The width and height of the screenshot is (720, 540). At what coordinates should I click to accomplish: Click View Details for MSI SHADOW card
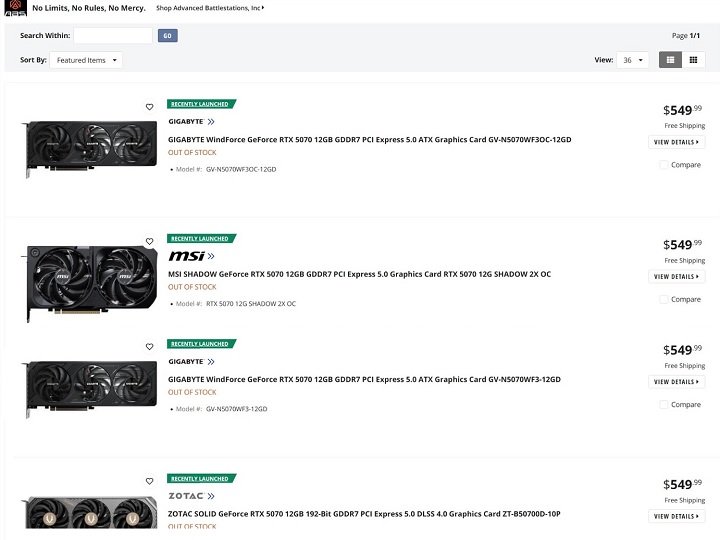[677, 277]
